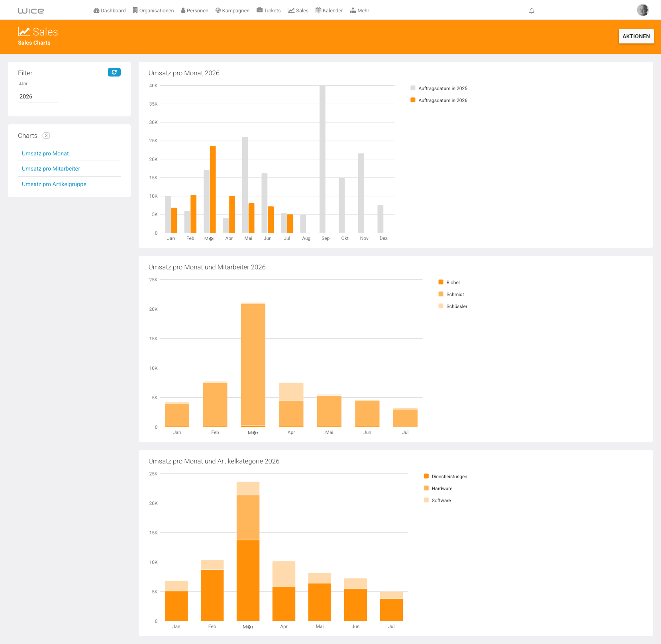661x644 pixels.
Task: Click the gray Nov 2025 bar
Action: coord(361,193)
